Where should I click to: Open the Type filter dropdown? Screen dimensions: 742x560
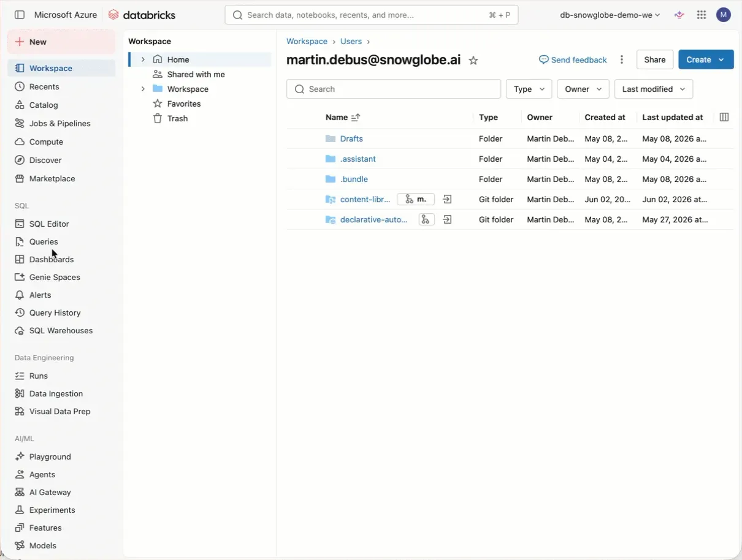coord(529,89)
